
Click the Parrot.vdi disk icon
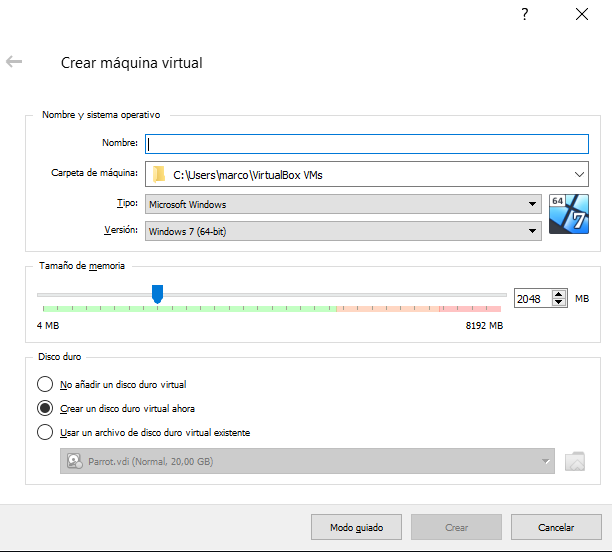[x=75, y=461]
